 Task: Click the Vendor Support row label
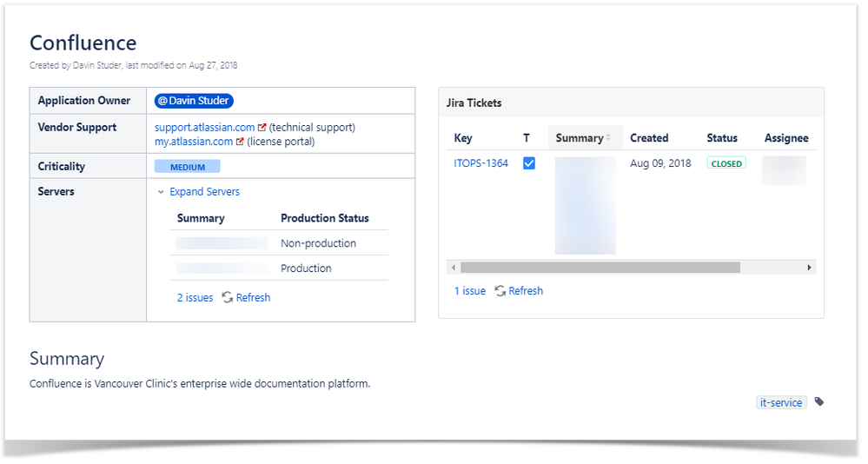coord(77,128)
